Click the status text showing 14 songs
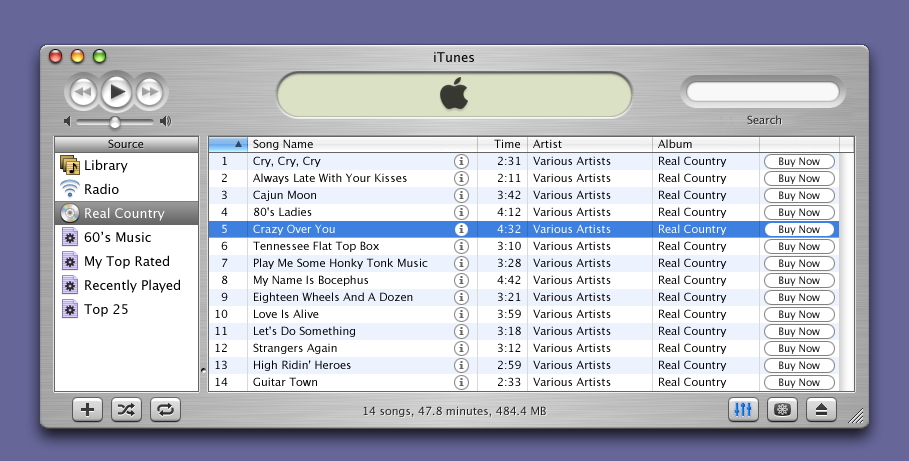Screen dimensions: 909x461 tap(454, 411)
